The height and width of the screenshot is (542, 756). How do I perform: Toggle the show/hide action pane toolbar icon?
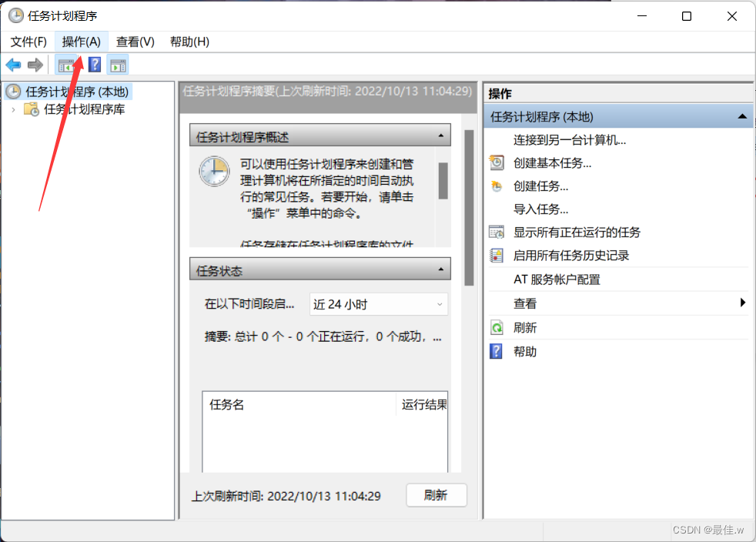[x=118, y=65]
